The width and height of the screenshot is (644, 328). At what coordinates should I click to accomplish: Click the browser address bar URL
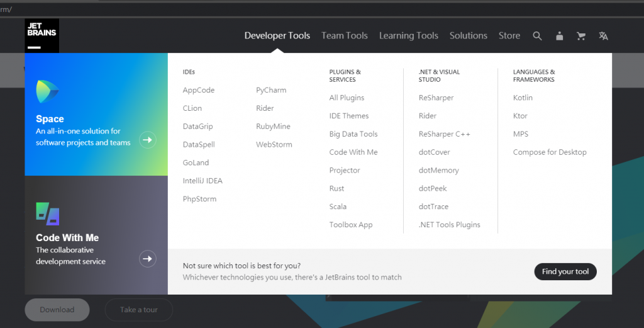pos(6,9)
